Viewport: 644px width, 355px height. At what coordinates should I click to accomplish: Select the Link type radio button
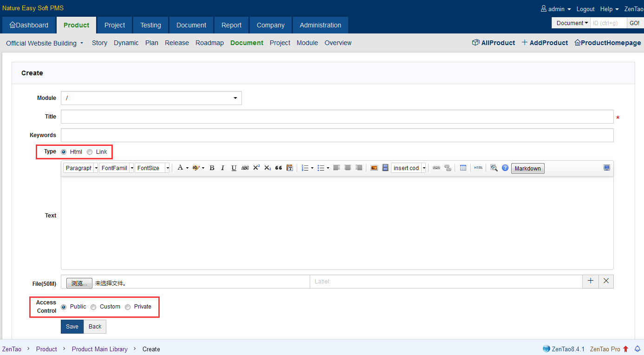90,152
